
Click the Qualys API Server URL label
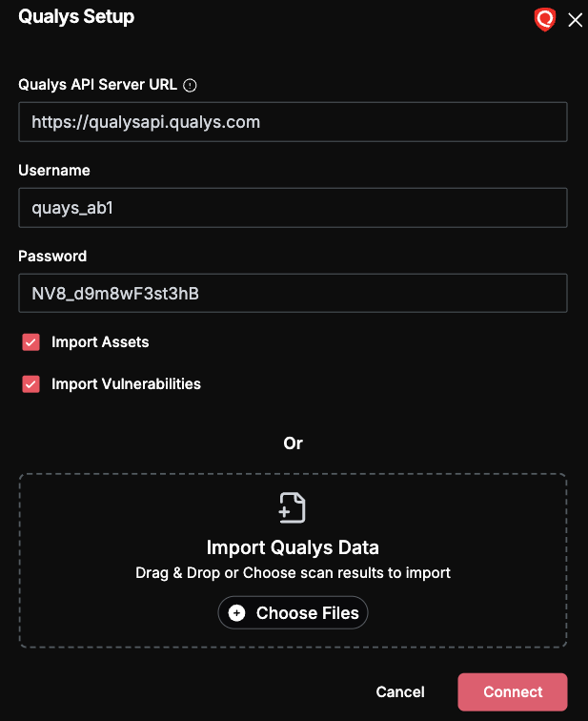click(x=97, y=85)
